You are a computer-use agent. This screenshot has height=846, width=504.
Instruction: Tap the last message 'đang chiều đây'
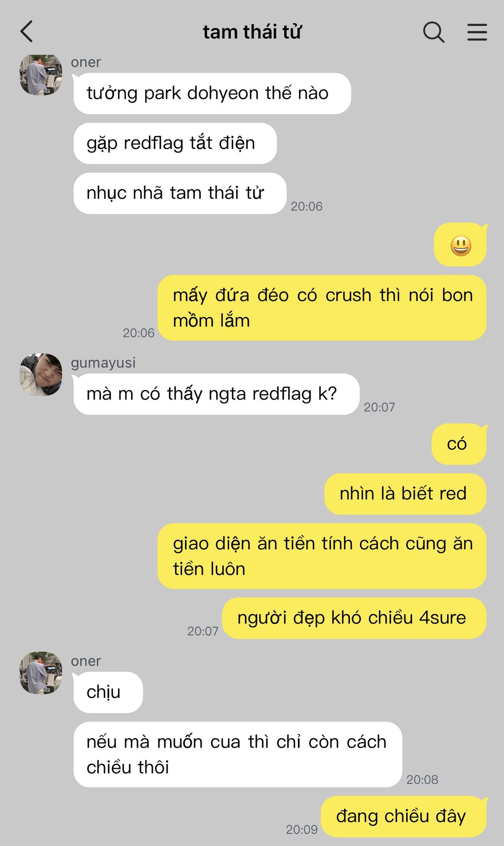(x=404, y=816)
